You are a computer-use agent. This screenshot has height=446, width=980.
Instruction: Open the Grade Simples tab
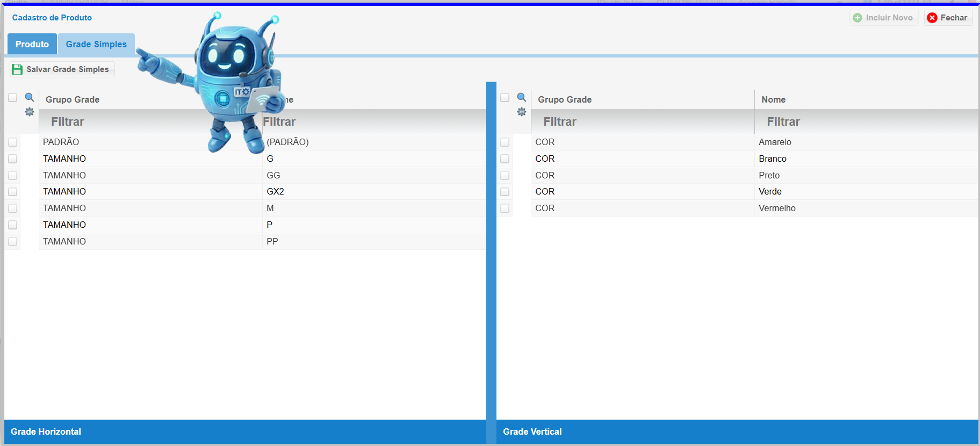pos(96,44)
